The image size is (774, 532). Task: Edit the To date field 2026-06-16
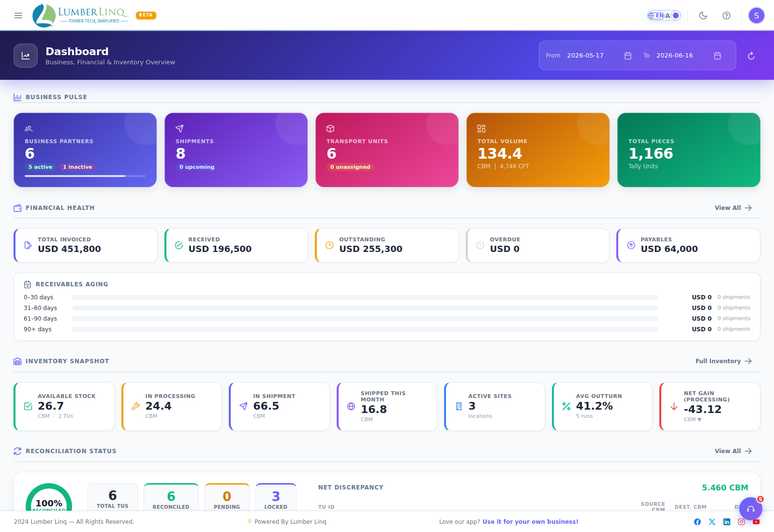[x=674, y=56]
